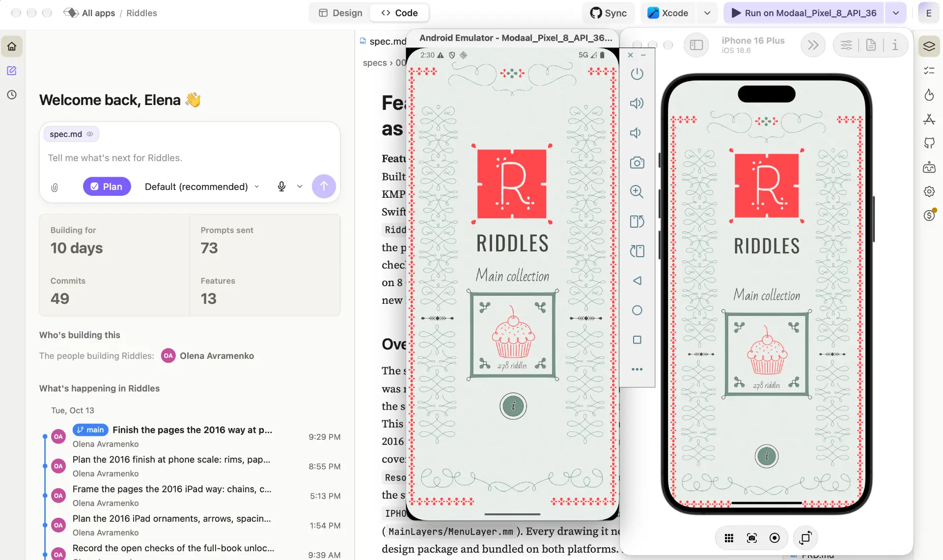
Task: Open the dollar credits icon in right sidebar
Action: (929, 215)
